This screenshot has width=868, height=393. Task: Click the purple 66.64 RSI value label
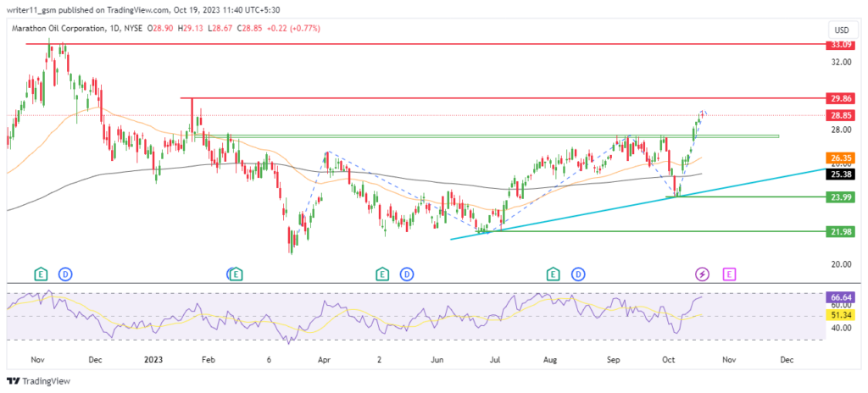pos(839,296)
